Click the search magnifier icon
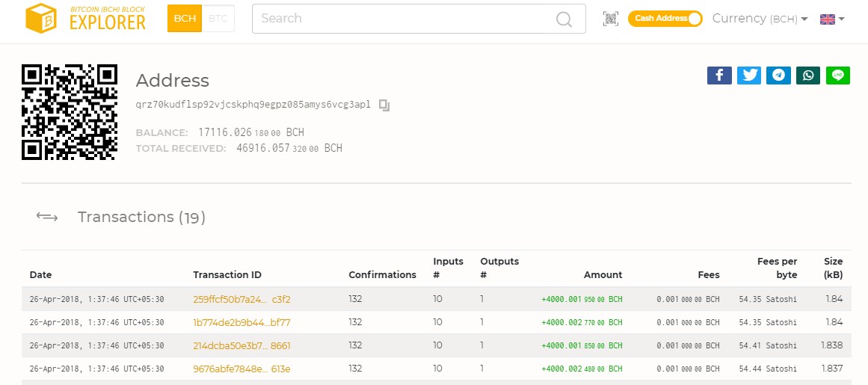 564,19
